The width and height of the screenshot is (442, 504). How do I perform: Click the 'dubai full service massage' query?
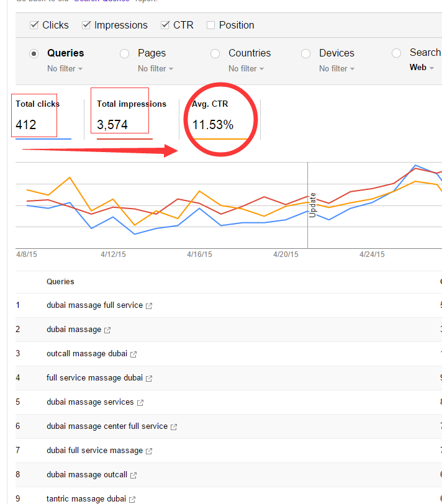(94, 451)
